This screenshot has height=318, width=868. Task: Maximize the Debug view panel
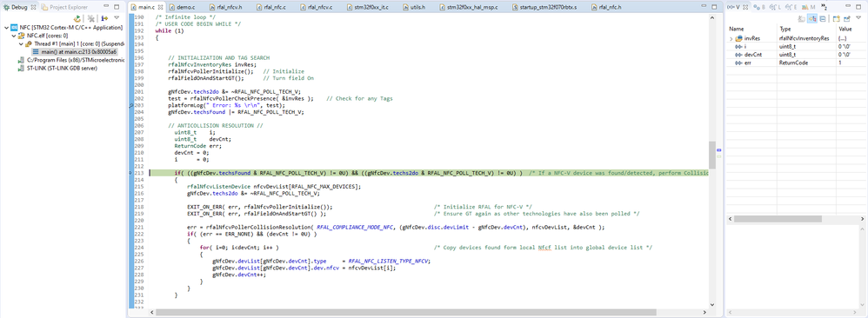[x=117, y=7]
